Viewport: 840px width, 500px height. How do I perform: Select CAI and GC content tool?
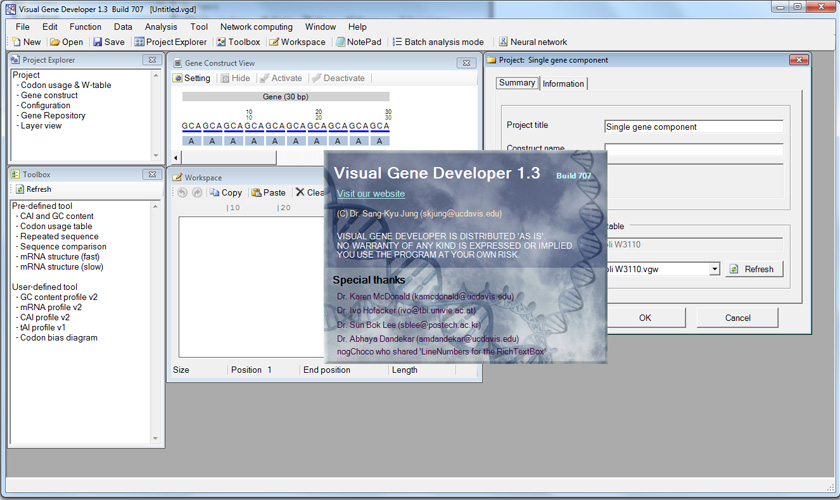(x=57, y=216)
